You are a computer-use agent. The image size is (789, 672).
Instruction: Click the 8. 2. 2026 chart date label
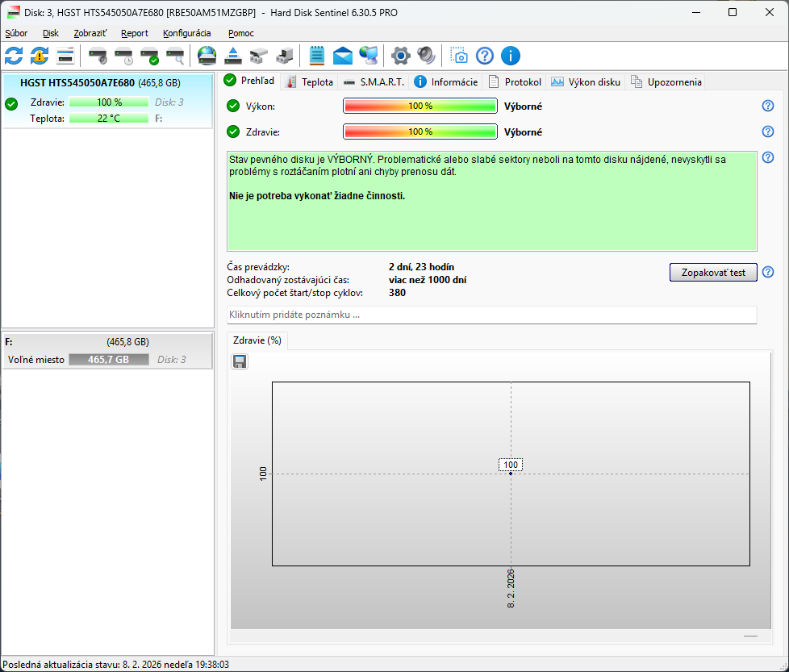click(x=510, y=588)
